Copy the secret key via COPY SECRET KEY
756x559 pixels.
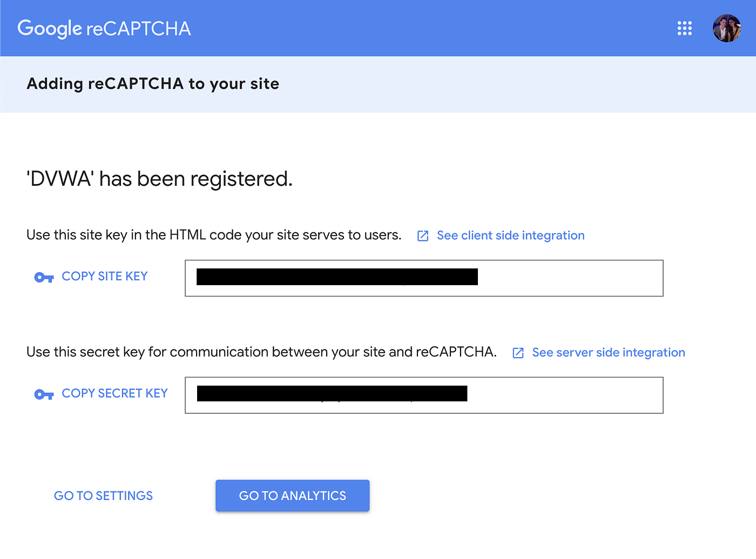114,393
